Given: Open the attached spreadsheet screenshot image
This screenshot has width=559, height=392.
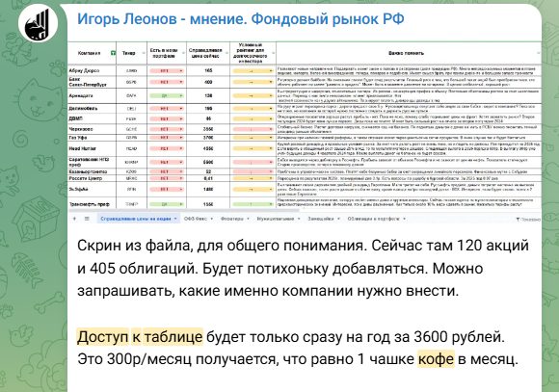Looking at the screenshot, I should click(305, 133).
